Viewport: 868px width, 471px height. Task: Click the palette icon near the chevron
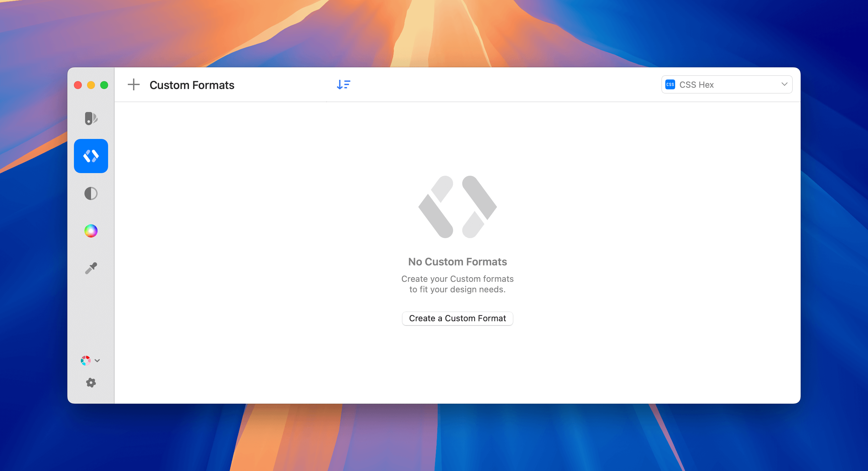[x=86, y=361]
